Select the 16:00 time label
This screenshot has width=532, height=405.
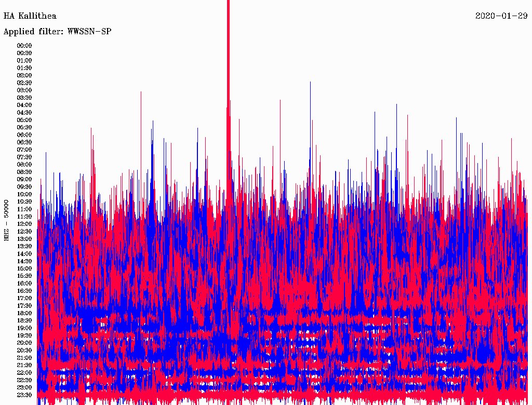[24, 283]
